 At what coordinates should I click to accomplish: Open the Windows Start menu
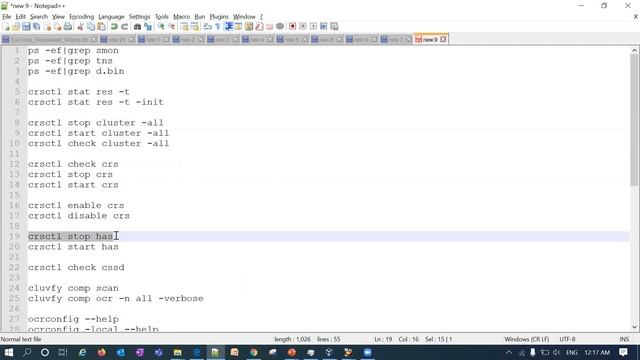click(x=9, y=352)
